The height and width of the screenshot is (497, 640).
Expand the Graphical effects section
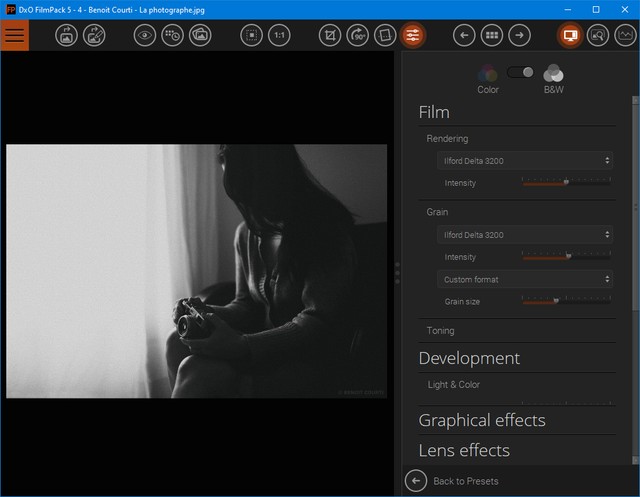482,420
